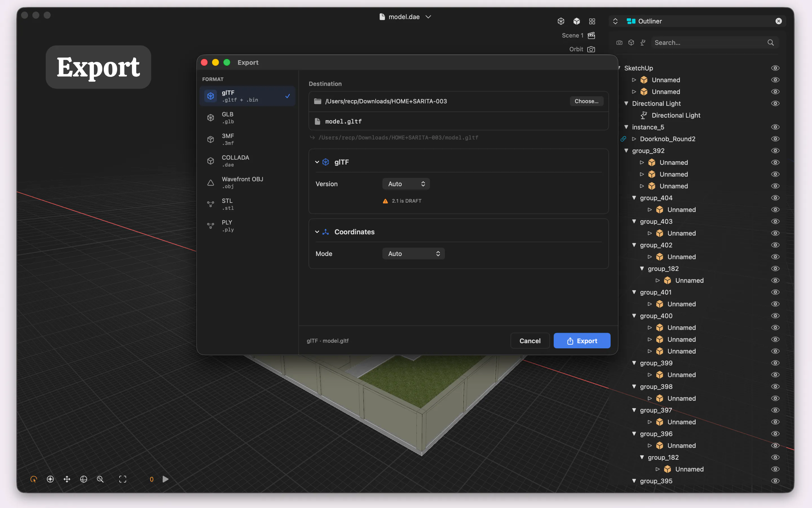The width and height of the screenshot is (812, 508).
Task: Click the model.gltf filename field
Action: 458,121
